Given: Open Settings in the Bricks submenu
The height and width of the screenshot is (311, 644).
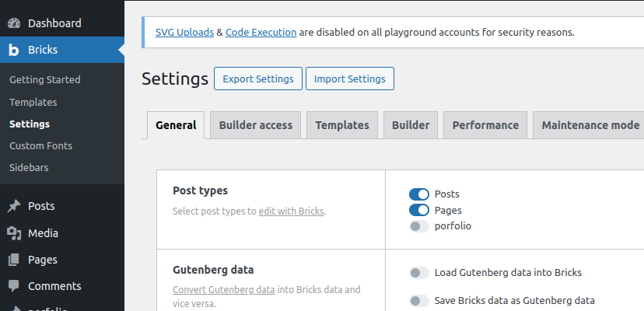Looking at the screenshot, I should pyautogui.click(x=30, y=124).
